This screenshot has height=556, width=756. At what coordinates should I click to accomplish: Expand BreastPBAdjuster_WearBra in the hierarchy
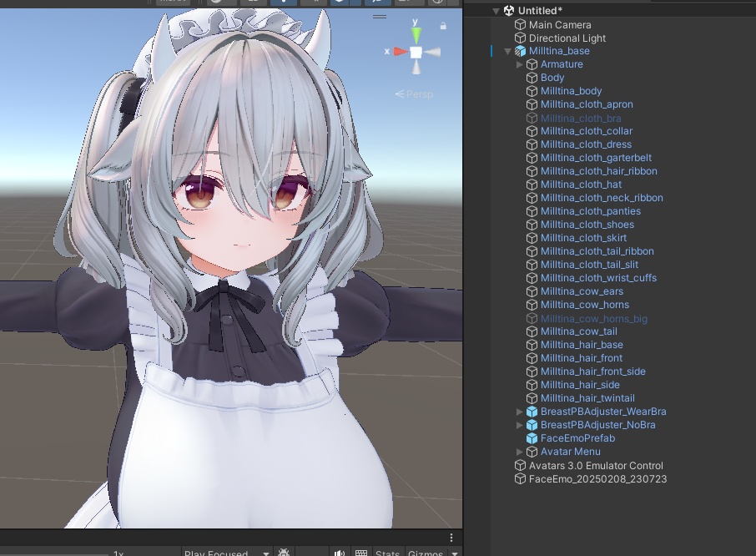(520, 411)
